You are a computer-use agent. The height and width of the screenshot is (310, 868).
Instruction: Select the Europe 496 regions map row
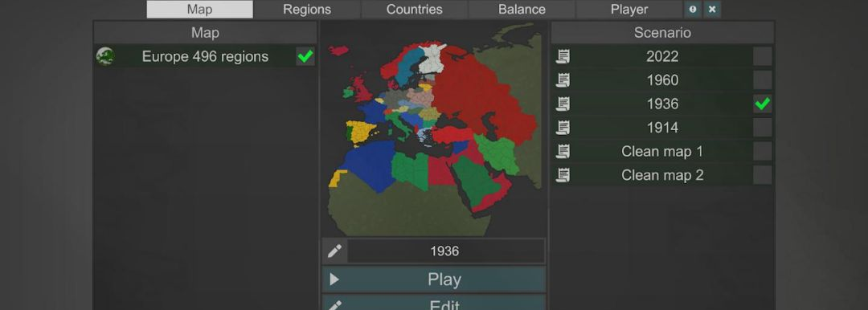[205, 56]
